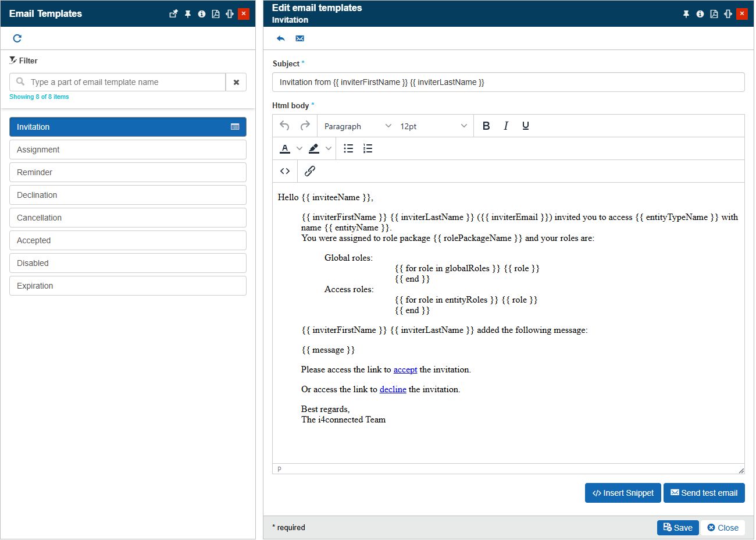Refresh the email templates list
Image resolution: width=756 pixels, height=540 pixels.
click(x=17, y=38)
